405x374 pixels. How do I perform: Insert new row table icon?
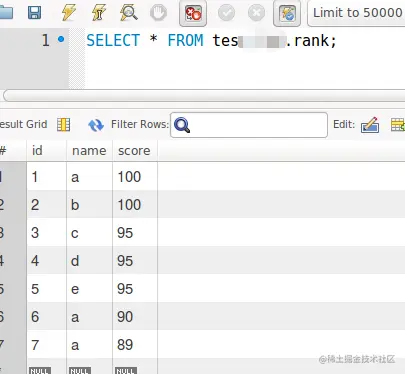point(398,125)
